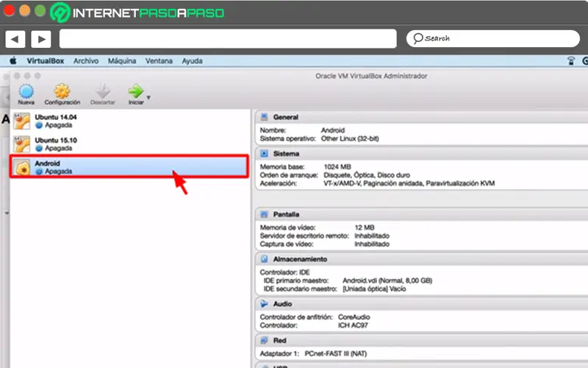The height and width of the screenshot is (368, 588).
Task: Click 'Disquete, Óptica, Disco duro' boot order
Action: 367,175
